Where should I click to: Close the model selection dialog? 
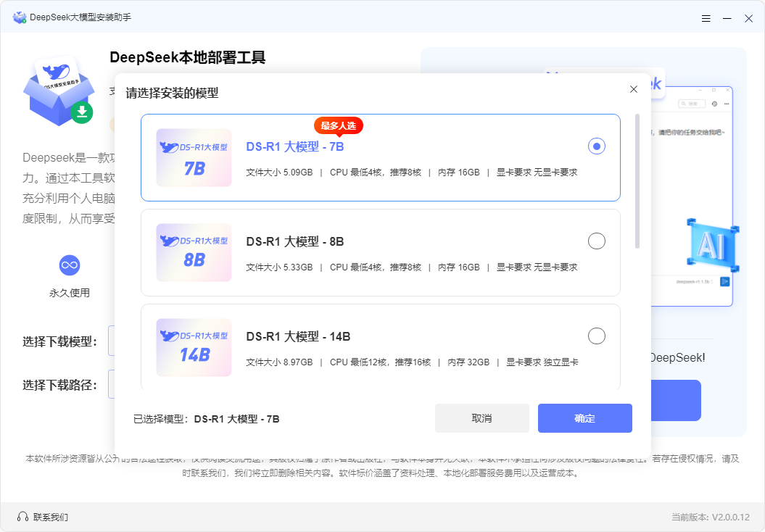(x=633, y=89)
